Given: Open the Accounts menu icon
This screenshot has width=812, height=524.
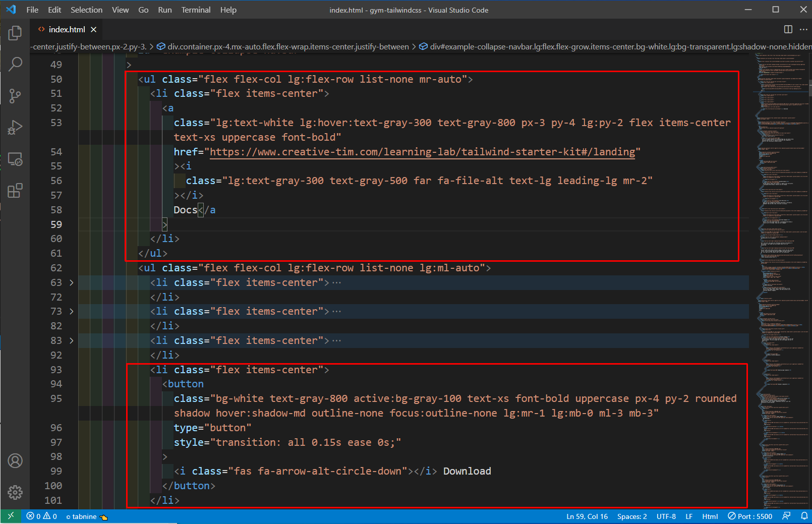Looking at the screenshot, I should (x=15, y=460).
